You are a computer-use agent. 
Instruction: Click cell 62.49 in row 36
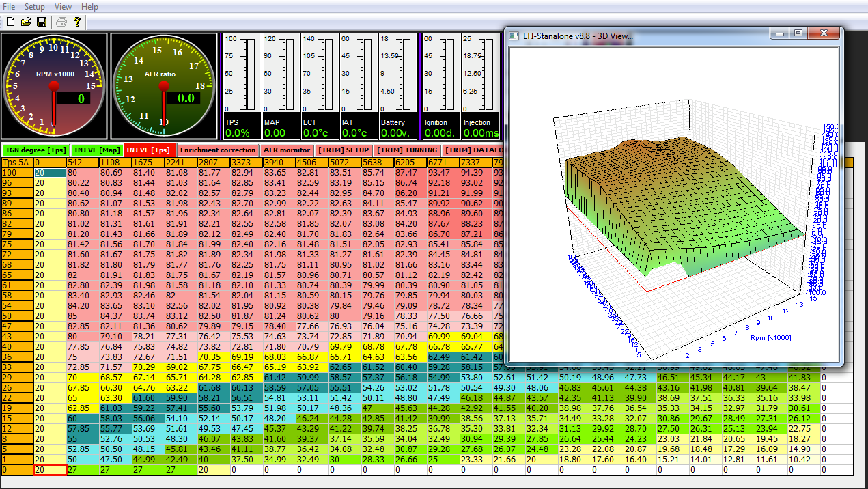coord(443,357)
